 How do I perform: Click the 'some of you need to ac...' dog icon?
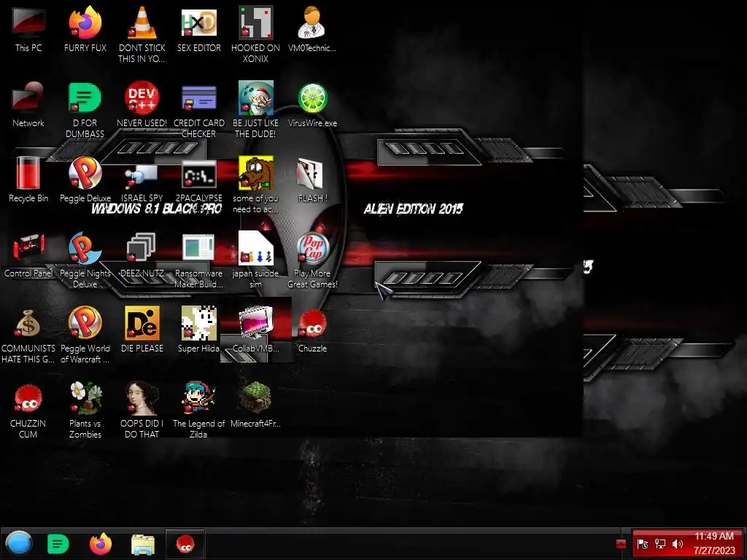[255, 184]
